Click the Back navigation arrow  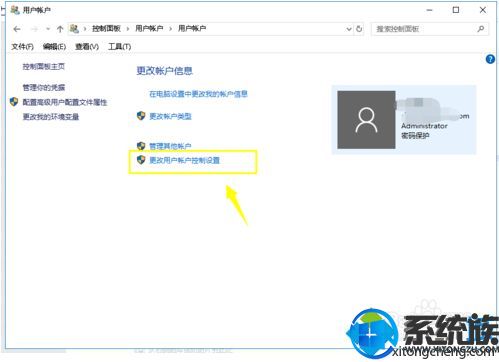tap(17, 29)
